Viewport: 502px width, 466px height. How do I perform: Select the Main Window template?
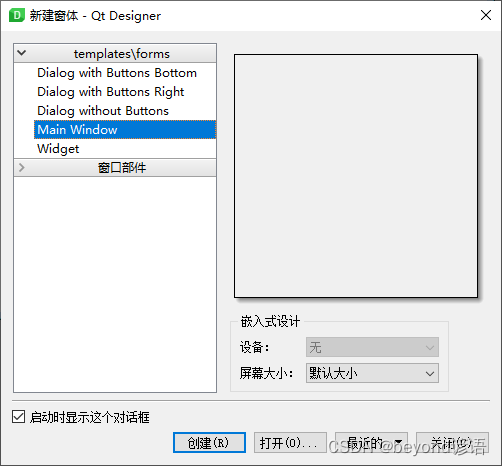(125, 130)
